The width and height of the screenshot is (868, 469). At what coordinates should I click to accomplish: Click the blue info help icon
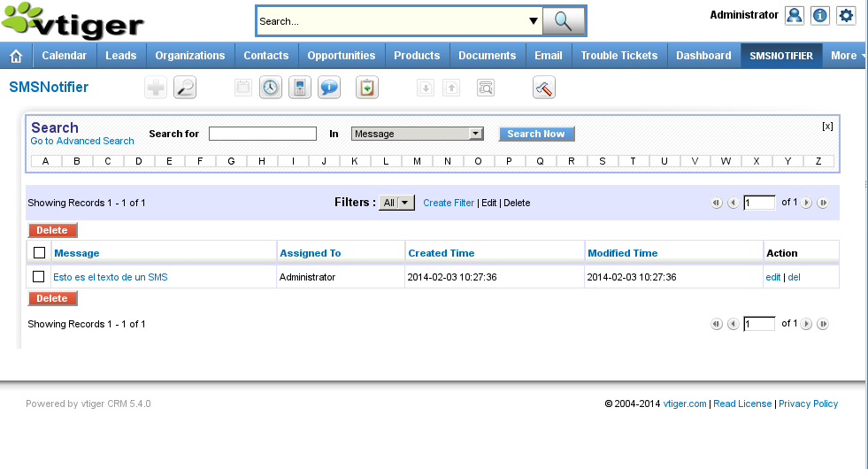(x=820, y=15)
